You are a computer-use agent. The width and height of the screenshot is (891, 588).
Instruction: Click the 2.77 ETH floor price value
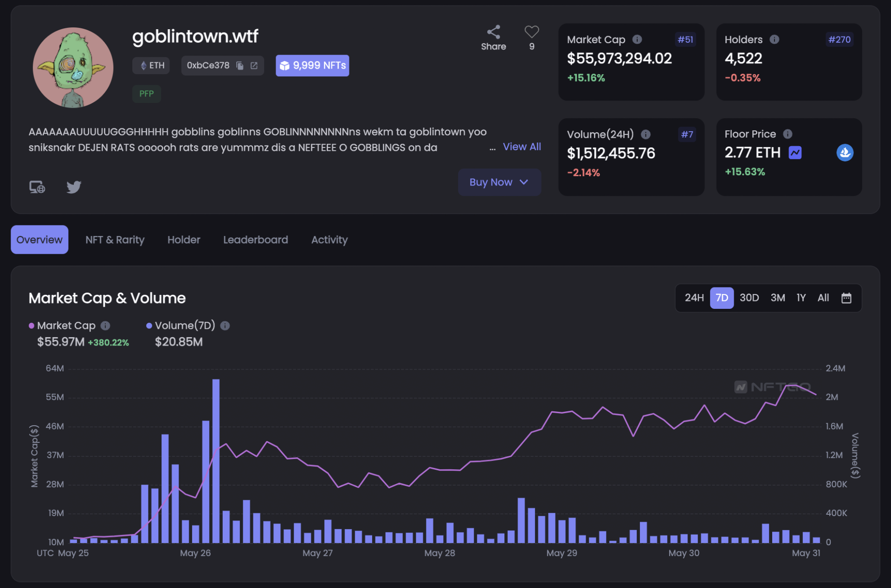(x=752, y=153)
